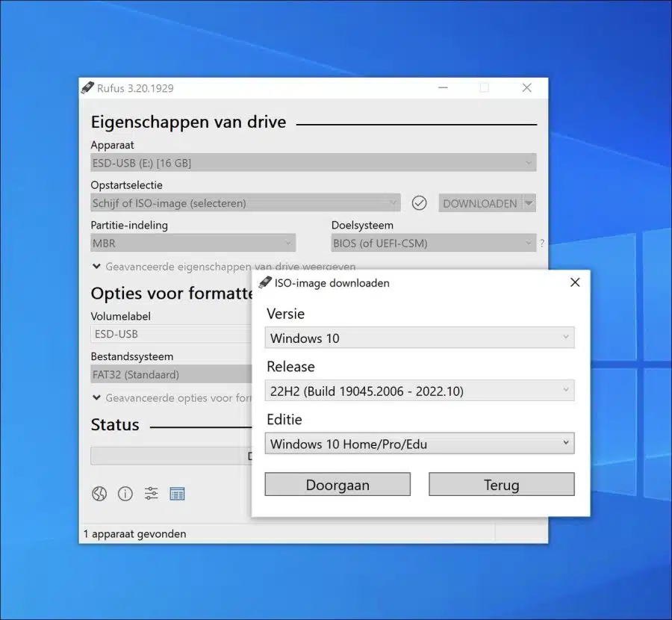Click the Status progress bar
Screen dimensions: 672x620
(172, 456)
